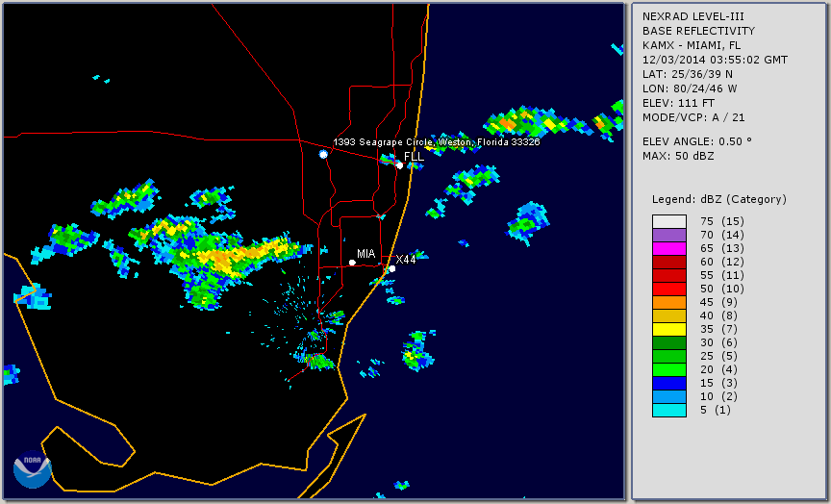This screenshot has width=831, height=504.
Task: Click the 'NEXRAD LEVEL-III' title text
Action: 693,16
